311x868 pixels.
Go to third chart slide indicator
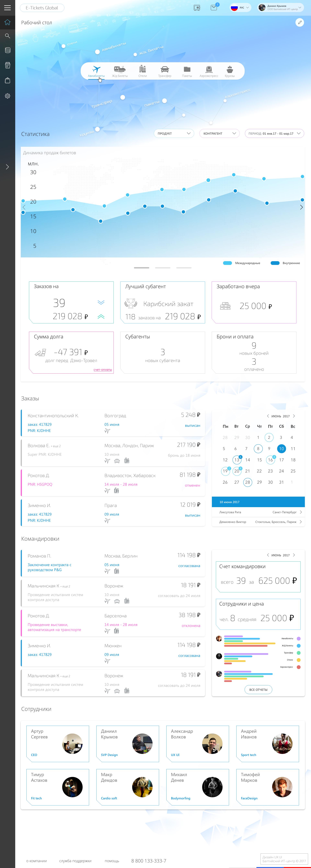pos(184,268)
